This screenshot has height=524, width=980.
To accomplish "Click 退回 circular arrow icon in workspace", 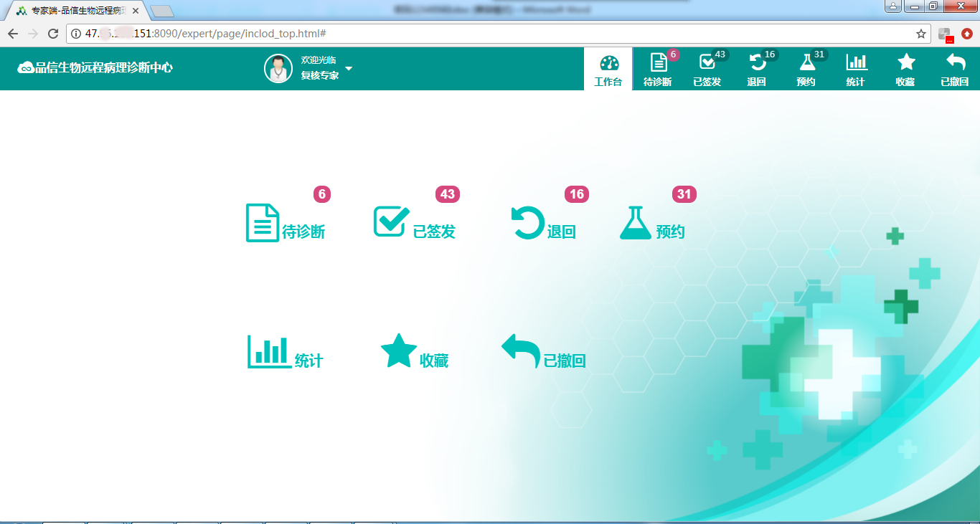I will pos(527,222).
